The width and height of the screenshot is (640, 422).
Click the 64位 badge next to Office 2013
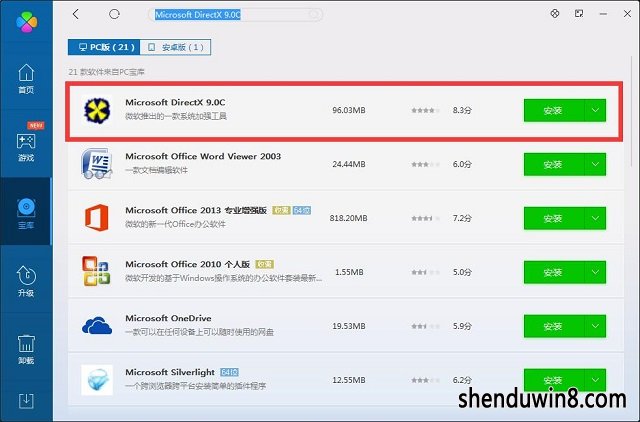302,210
